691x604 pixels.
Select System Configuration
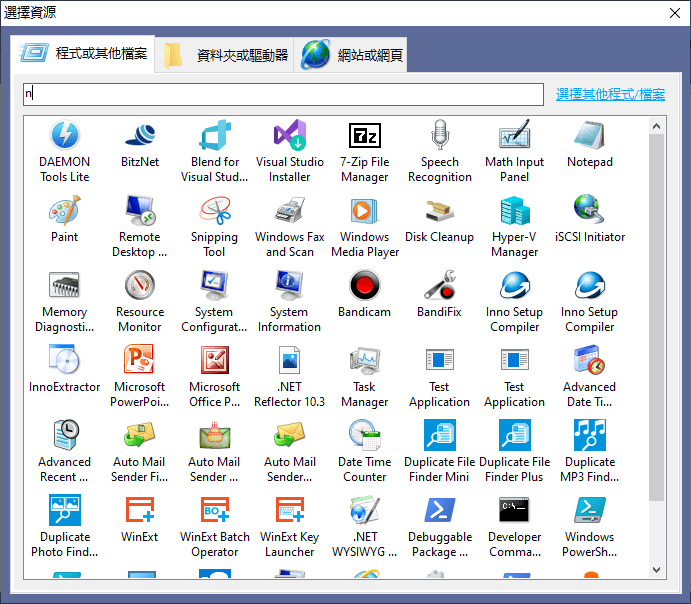[x=215, y=285]
